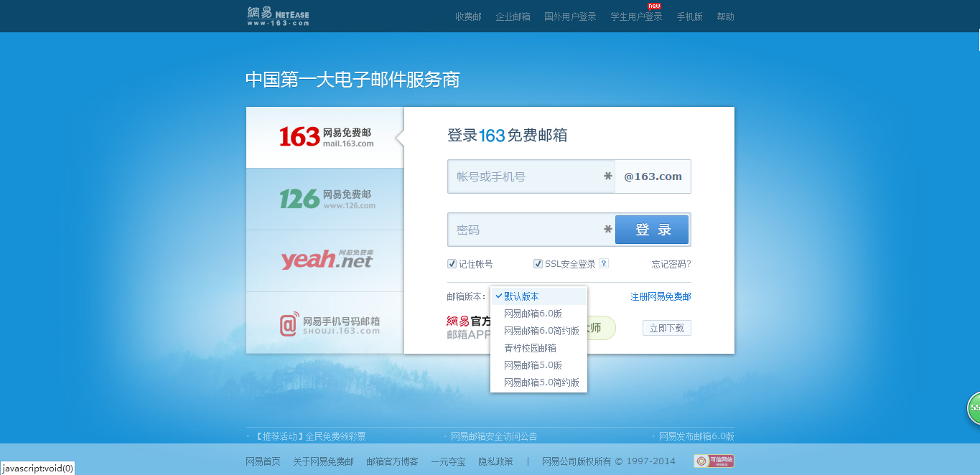Choose 网易邮箱5.0简约版 option
The height and width of the screenshot is (475, 980).
(538, 382)
